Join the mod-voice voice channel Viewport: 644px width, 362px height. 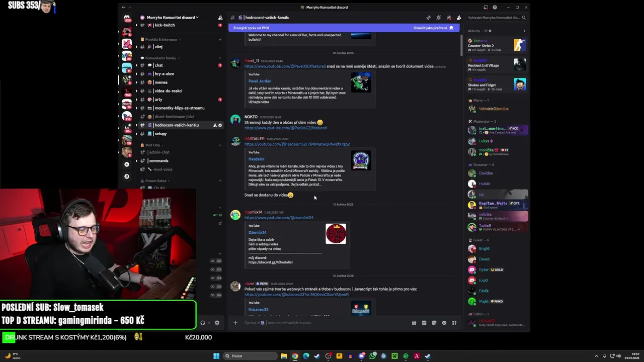pyautogui.click(x=179, y=169)
